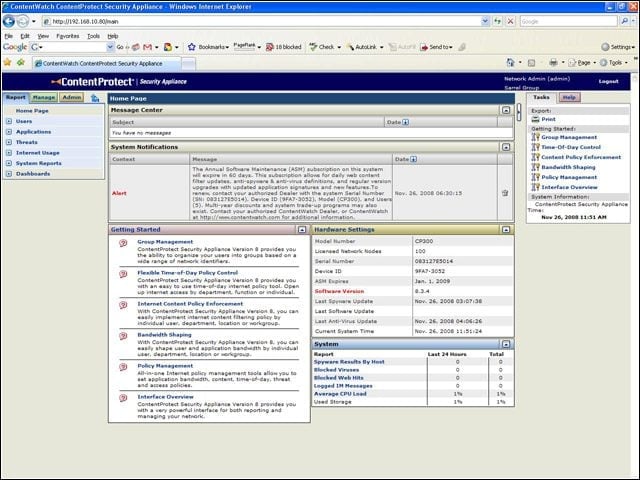Switch to the Manage tab
Screen dimensions: 640x480
(44, 98)
